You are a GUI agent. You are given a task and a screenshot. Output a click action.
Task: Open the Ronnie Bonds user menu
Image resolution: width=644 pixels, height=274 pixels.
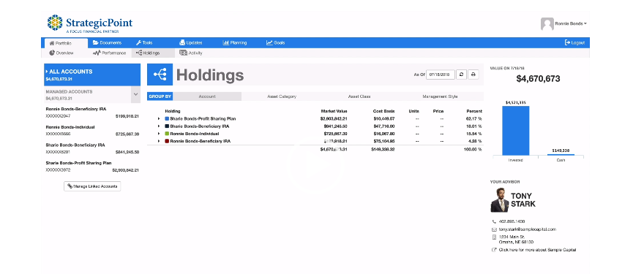(x=571, y=24)
